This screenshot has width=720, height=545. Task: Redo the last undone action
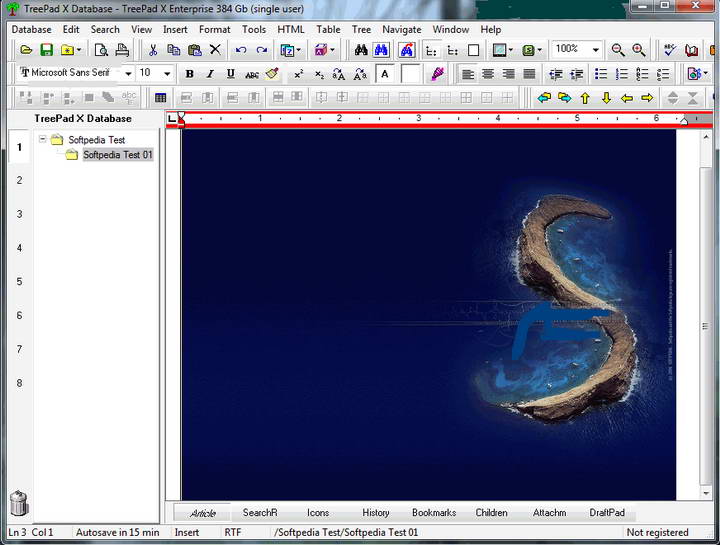click(262, 50)
